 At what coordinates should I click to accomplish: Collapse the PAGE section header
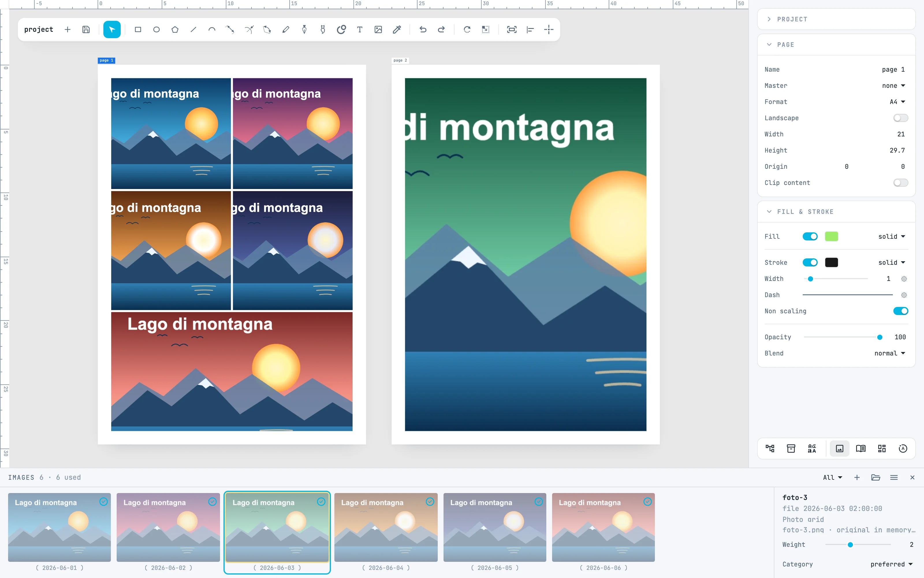836,45
